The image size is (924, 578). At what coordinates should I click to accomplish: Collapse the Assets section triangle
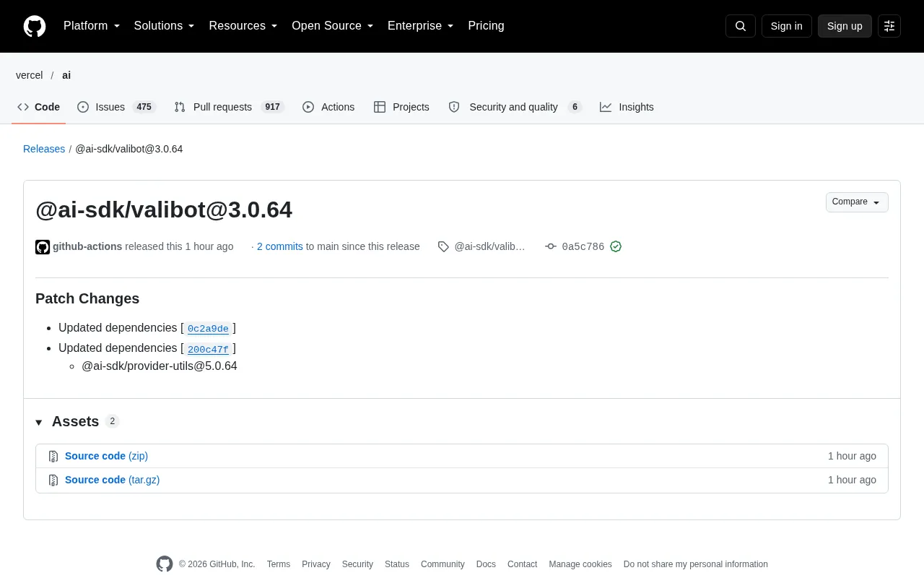pyautogui.click(x=39, y=422)
